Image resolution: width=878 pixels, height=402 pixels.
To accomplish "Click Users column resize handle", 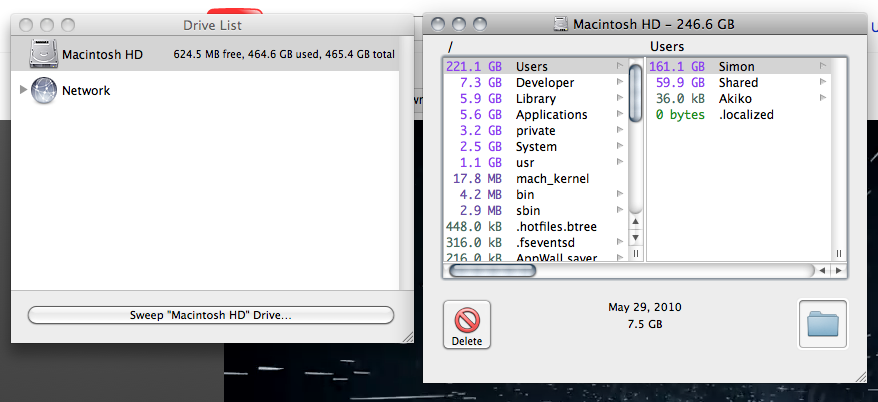I will click(839, 254).
